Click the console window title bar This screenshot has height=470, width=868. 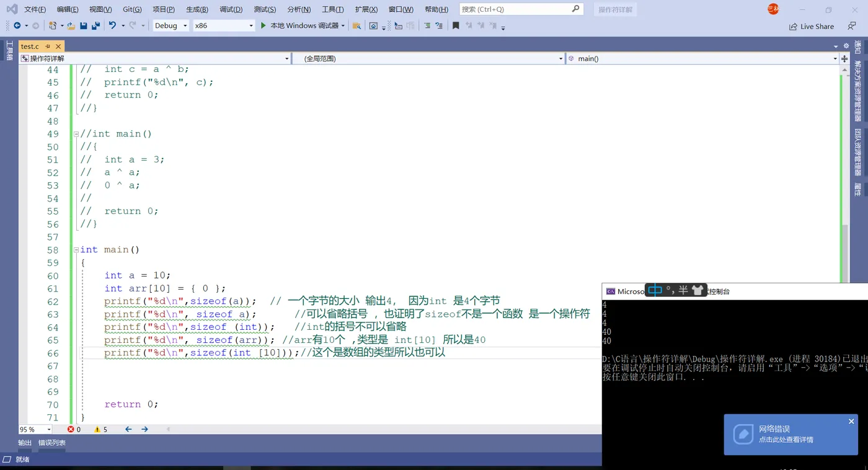coord(735,291)
